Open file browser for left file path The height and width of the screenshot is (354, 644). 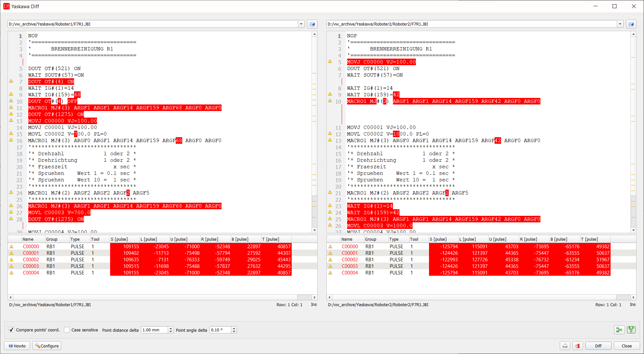312,24
